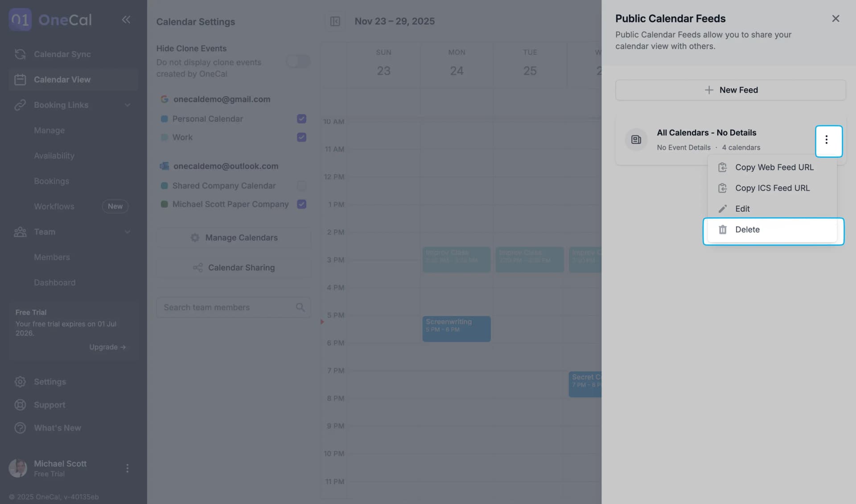Uncheck the Personal Calendar checkbox

(x=301, y=119)
